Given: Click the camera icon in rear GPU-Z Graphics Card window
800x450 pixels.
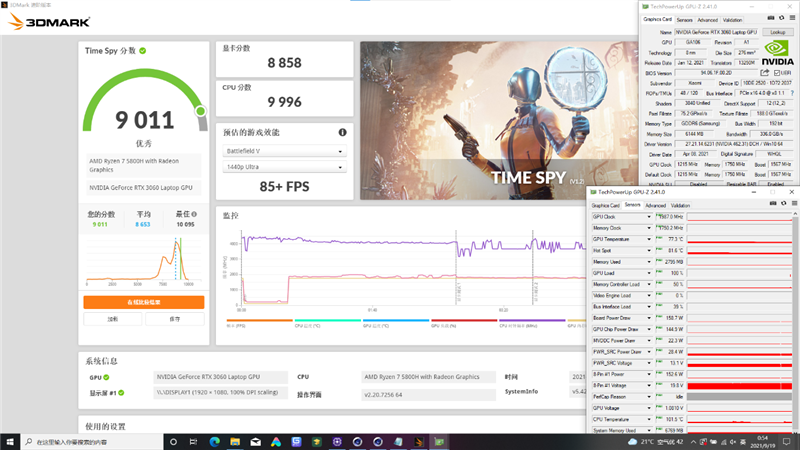Looking at the screenshot, I should tap(771, 18).
